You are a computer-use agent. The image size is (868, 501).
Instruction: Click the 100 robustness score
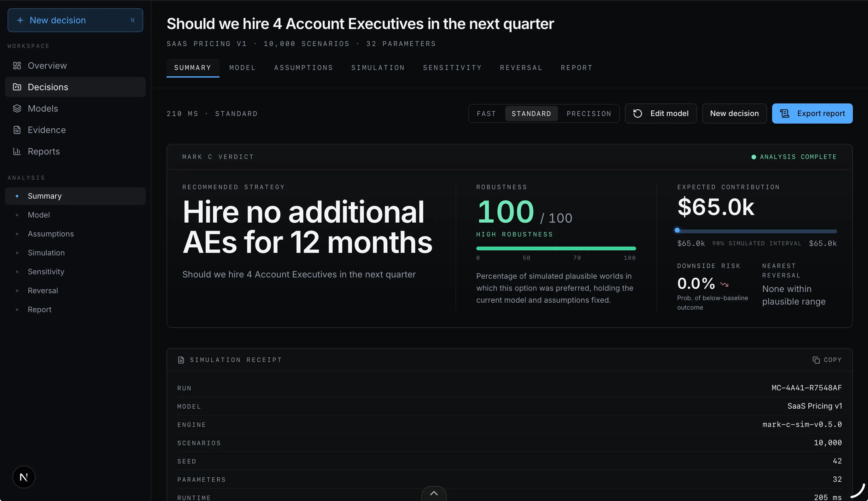pos(505,212)
